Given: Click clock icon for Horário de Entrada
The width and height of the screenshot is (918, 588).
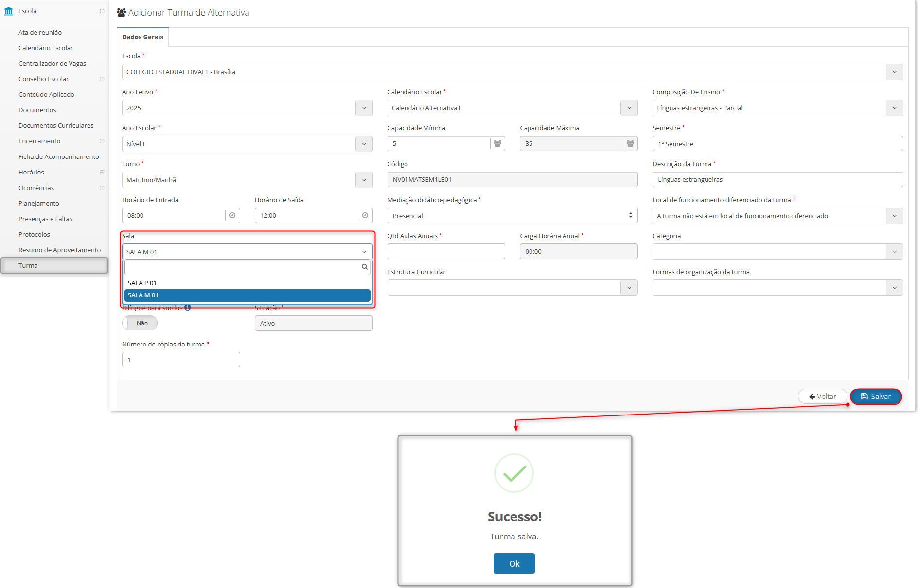Looking at the screenshot, I should pos(232,216).
